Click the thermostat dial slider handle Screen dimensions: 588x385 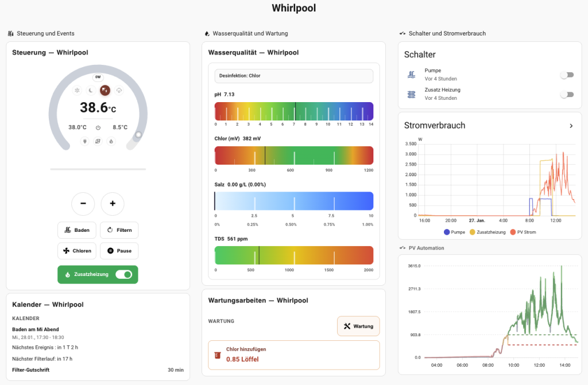138,135
